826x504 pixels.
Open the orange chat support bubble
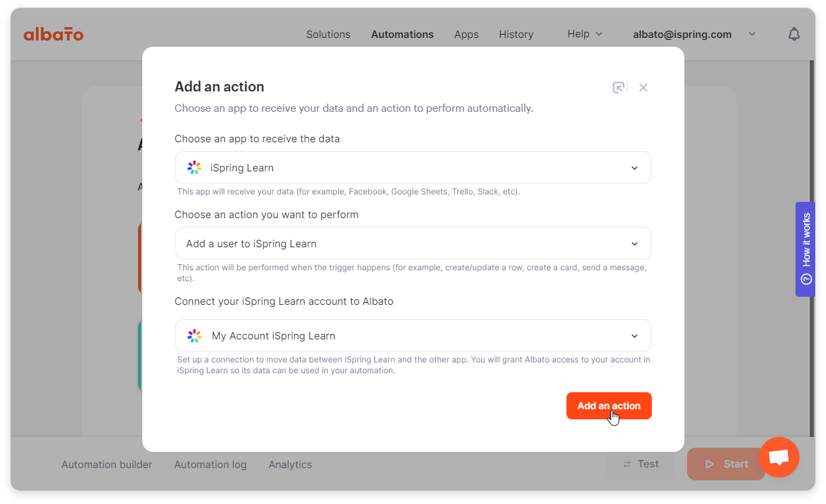click(779, 457)
